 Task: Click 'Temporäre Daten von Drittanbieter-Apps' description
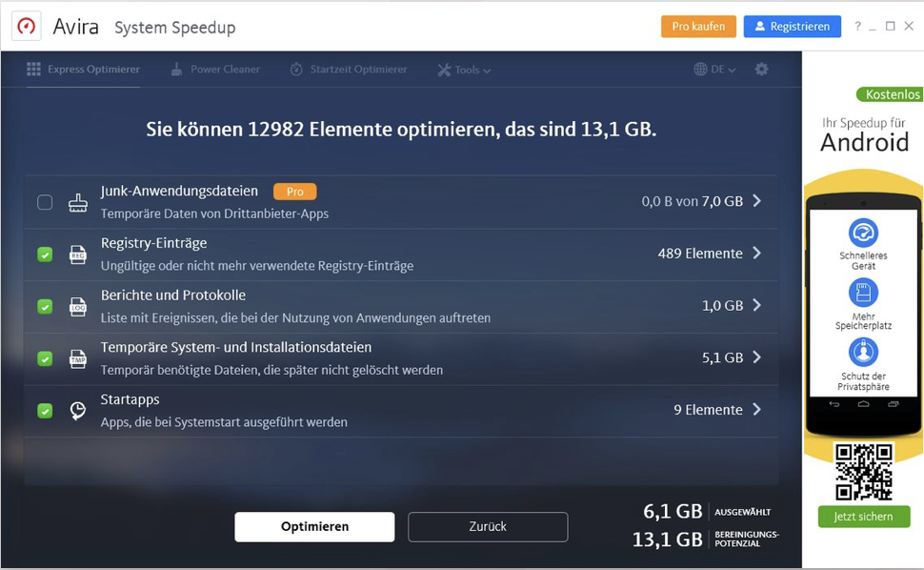pyautogui.click(x=214, y=214)
